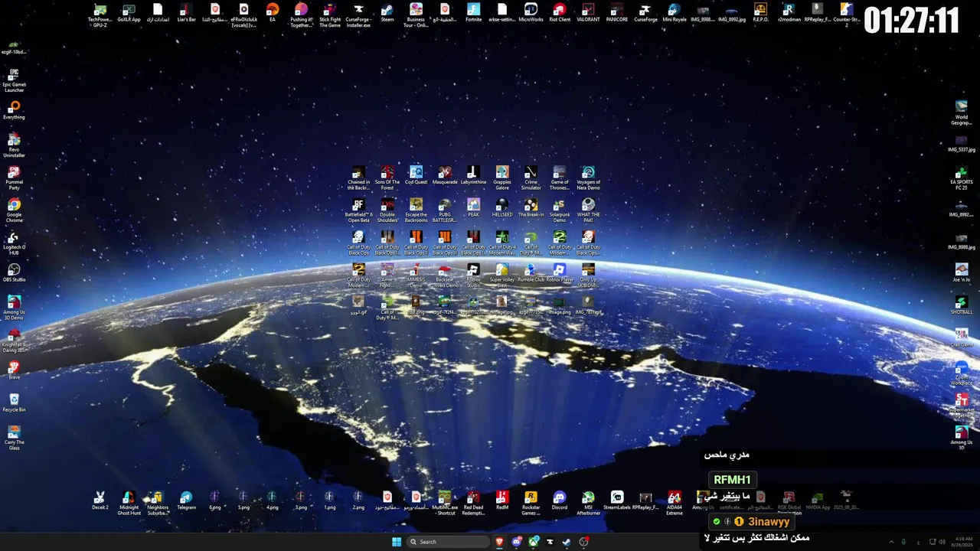Launch EA SPORTS FC 25 shortcut

point(962,178)
